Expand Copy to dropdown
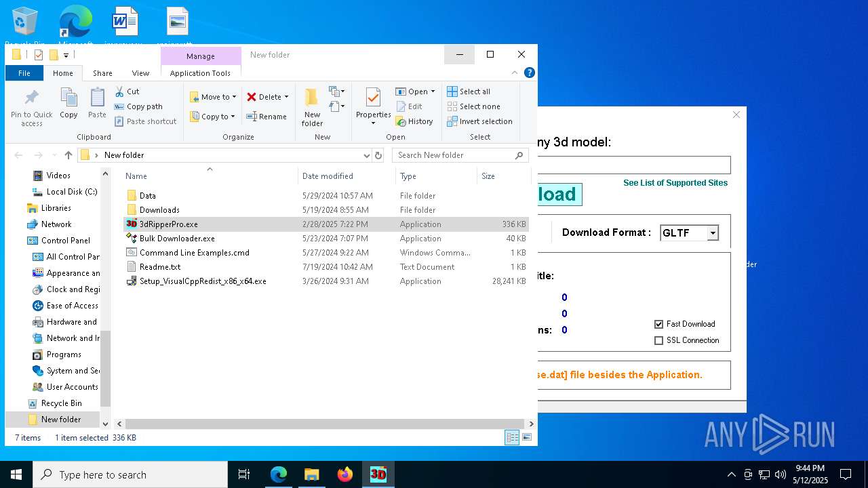Screen dimensions: 868x488 point(233,117)
